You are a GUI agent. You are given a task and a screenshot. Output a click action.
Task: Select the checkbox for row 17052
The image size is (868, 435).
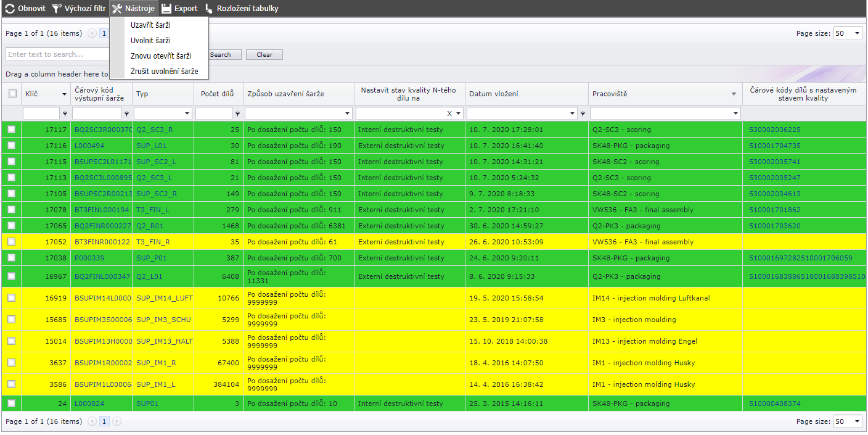(11, 242)
